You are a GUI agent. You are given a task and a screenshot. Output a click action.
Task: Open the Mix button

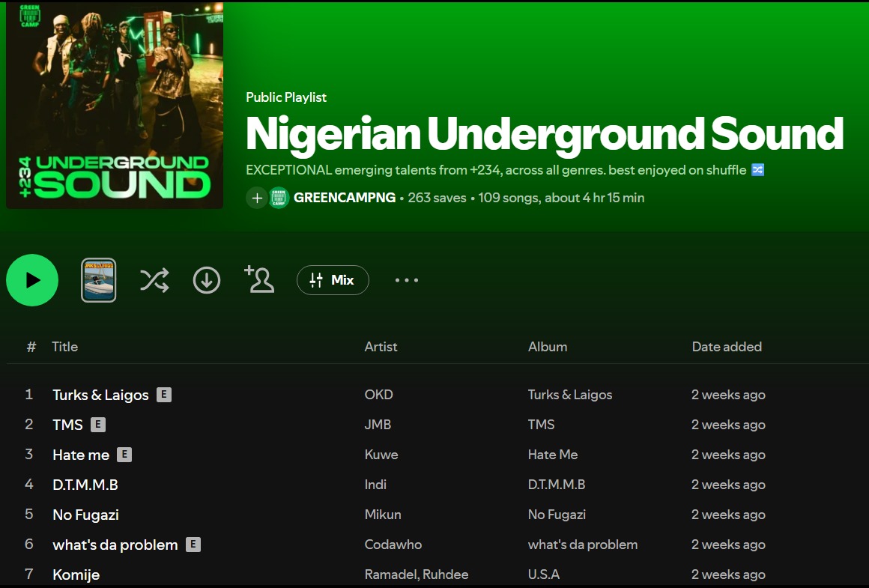(333, 280)
